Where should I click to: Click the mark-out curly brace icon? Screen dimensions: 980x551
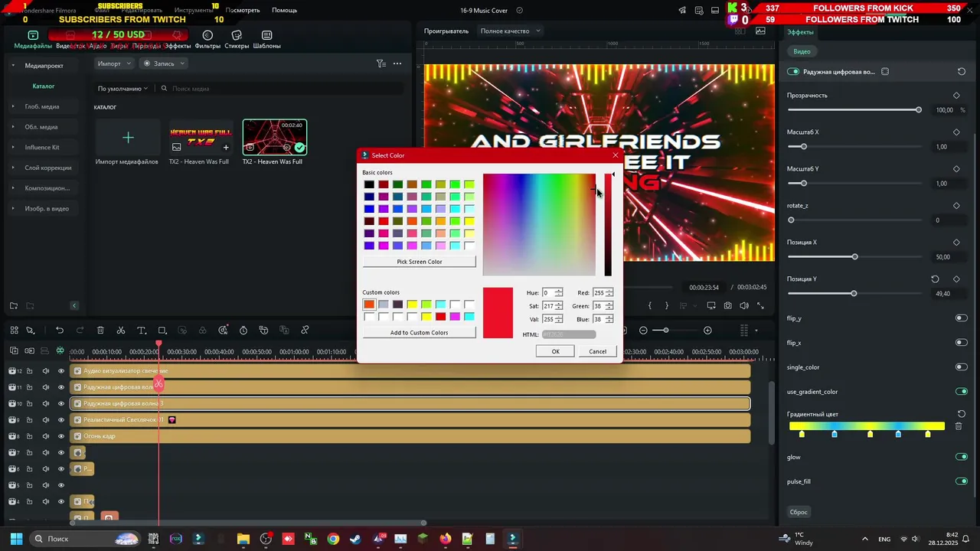point(667,306)
